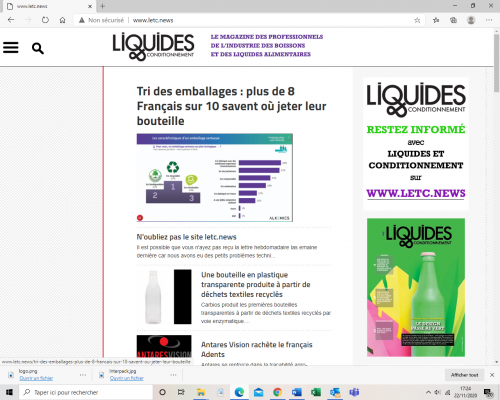Go to the browser home page icon
500x400 pixels.
click(x=62, y=20)
